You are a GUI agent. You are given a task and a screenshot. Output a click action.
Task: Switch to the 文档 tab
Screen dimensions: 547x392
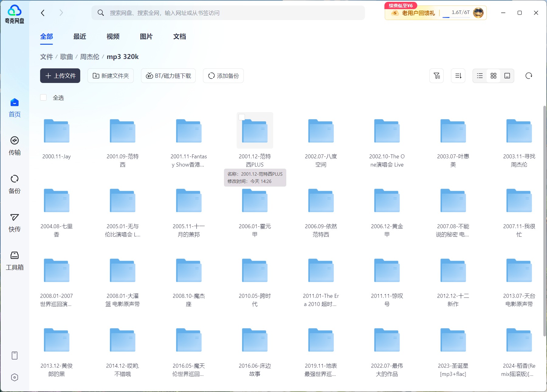click(x=180, y=36)
